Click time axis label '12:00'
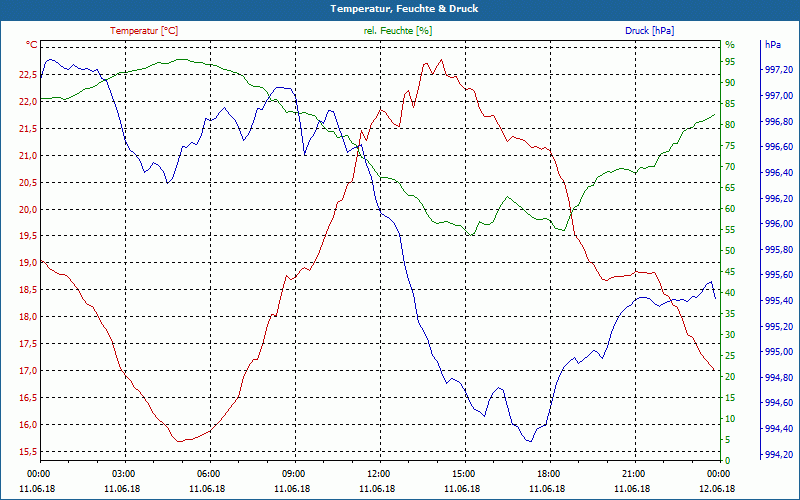Viewport: 800px width, 500px height. click(380, 473)
